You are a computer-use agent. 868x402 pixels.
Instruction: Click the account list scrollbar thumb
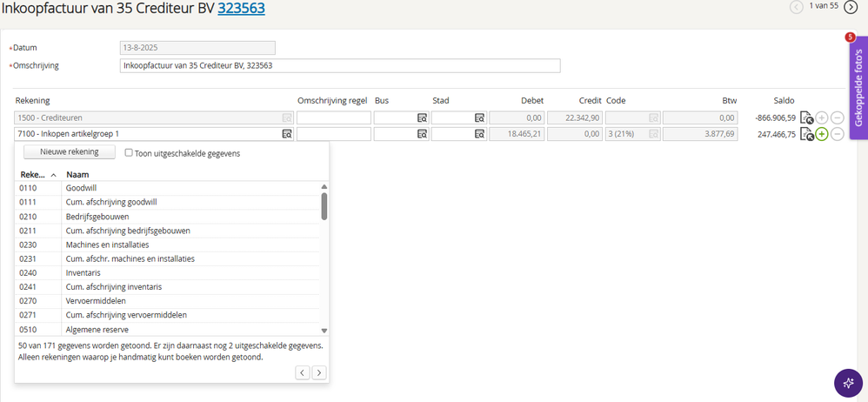coord(324,206)
